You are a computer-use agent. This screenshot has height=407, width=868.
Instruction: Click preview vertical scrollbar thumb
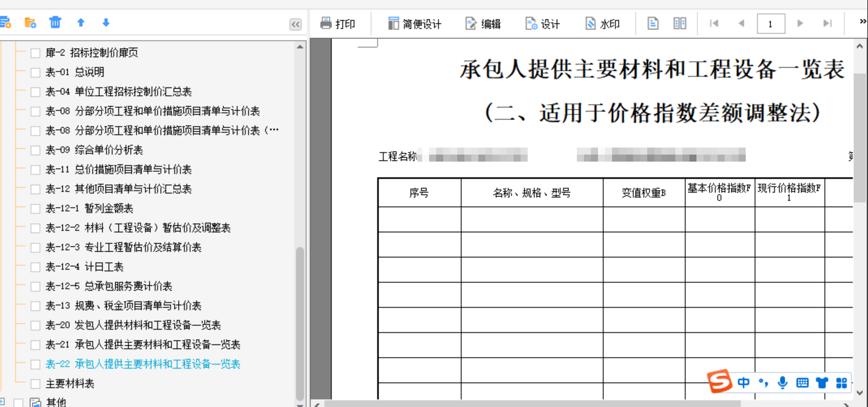(860, 138)
